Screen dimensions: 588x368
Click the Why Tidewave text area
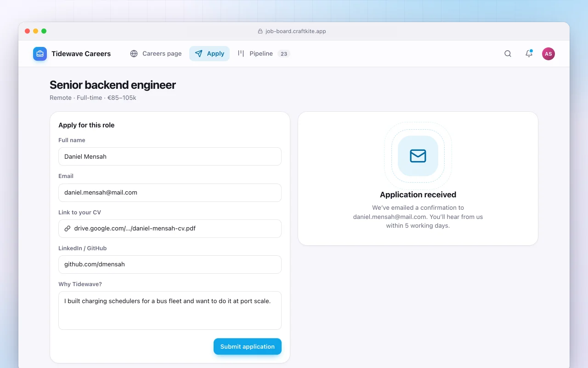(170, 310)
